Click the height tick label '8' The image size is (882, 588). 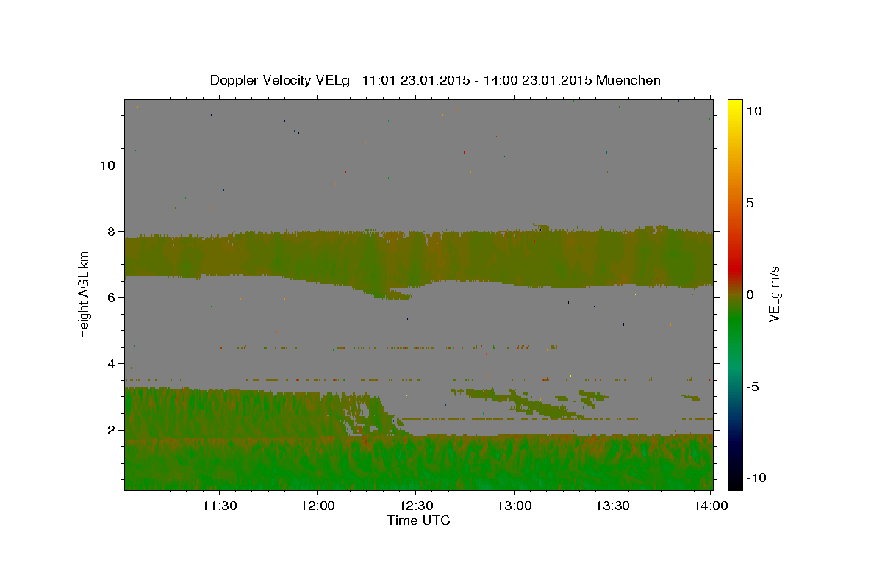pos(112,231)
